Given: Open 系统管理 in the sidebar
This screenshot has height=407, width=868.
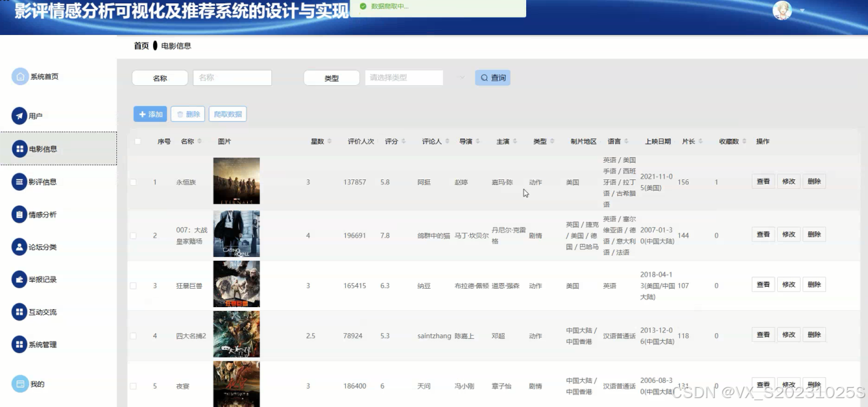Looking at the screenshot, I should (x=43, y=345).
